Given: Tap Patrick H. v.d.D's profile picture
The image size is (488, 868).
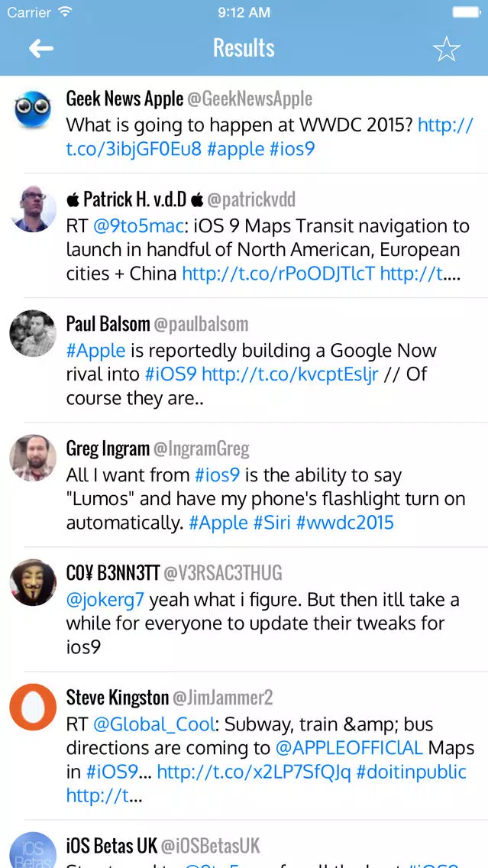Looking at the screenshot, I should 33,209.
